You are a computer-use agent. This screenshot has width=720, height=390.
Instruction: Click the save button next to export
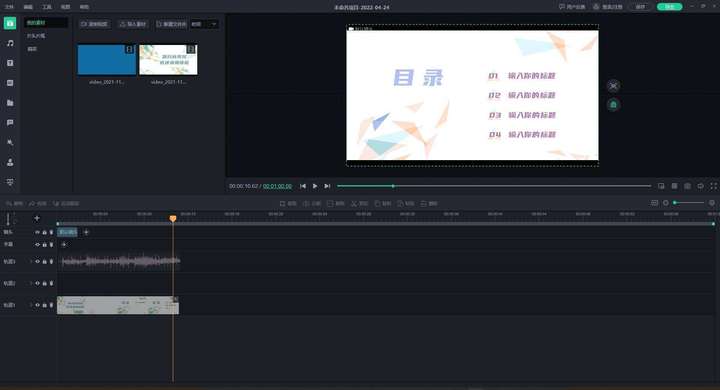coord(641,7)
